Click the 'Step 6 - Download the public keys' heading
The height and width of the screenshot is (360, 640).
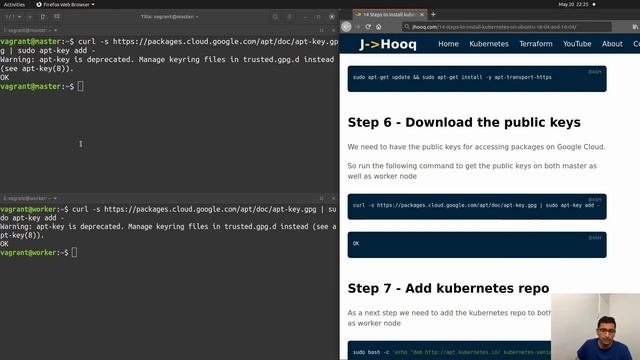pyautogui.click(x=464, y=122)
